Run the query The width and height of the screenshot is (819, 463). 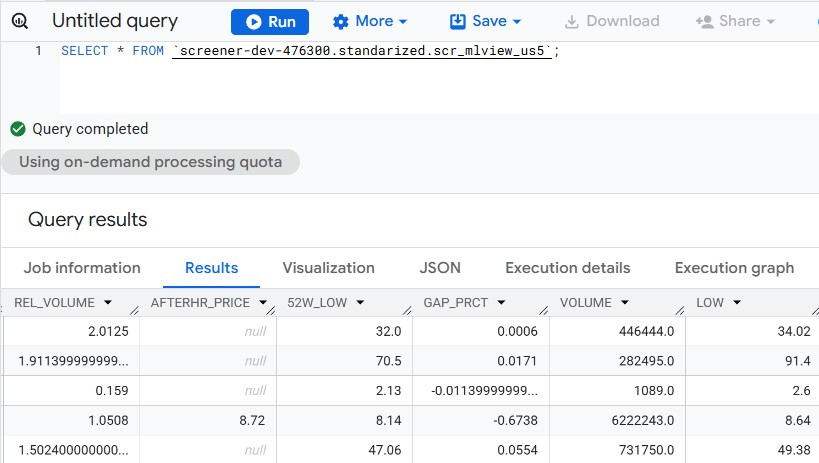(x=270, y=22)
